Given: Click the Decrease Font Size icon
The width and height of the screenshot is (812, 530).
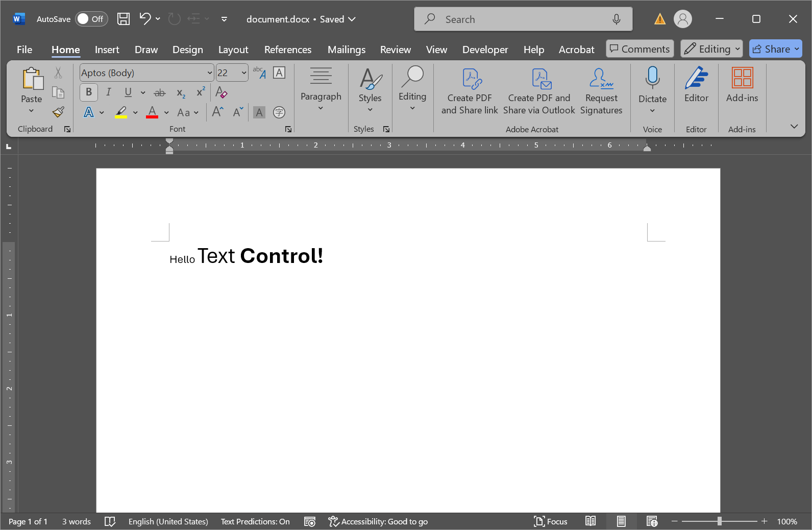Looking at the screenshot, I should tap(238, 112).
